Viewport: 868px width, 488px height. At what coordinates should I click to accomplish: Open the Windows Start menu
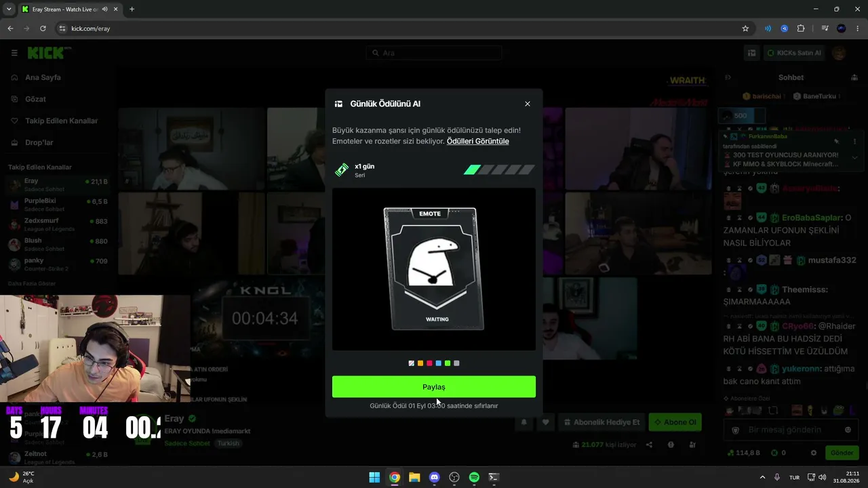[x=374, y=477]
